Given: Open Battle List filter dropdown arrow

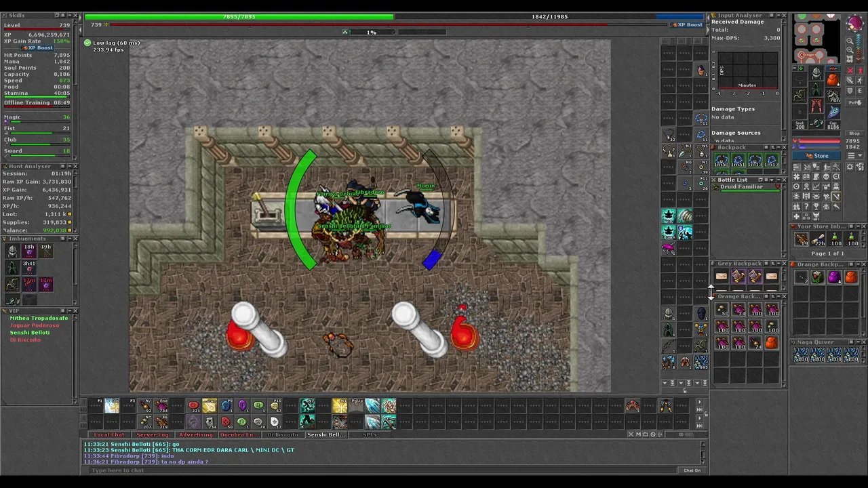Looking at the screenshot, I should pos(772,180).
